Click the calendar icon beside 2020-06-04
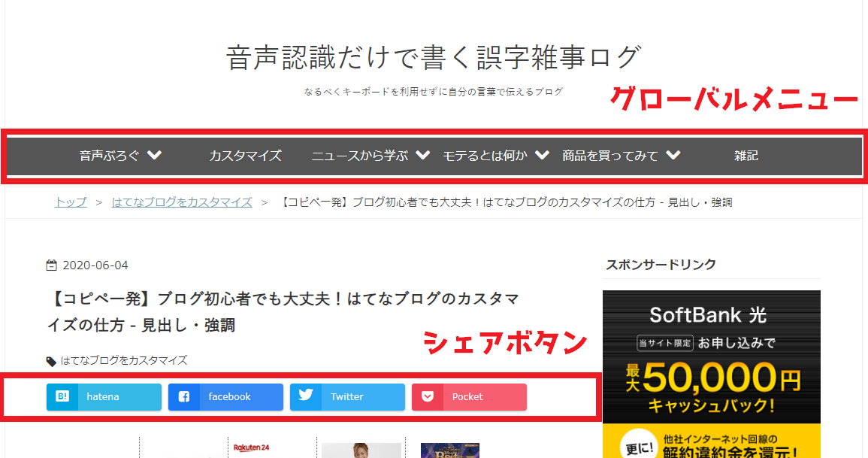868x458 pixels. tap(52, 265)
